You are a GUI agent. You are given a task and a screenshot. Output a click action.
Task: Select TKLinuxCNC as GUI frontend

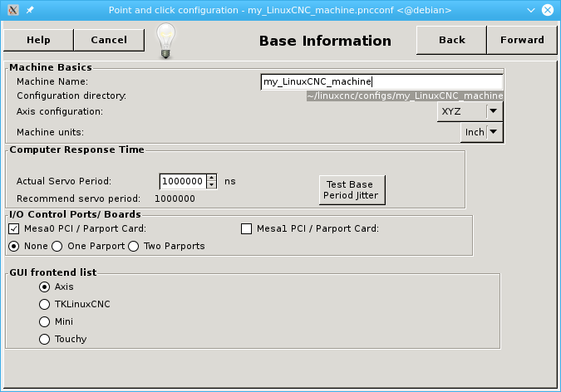coord(45,304)
